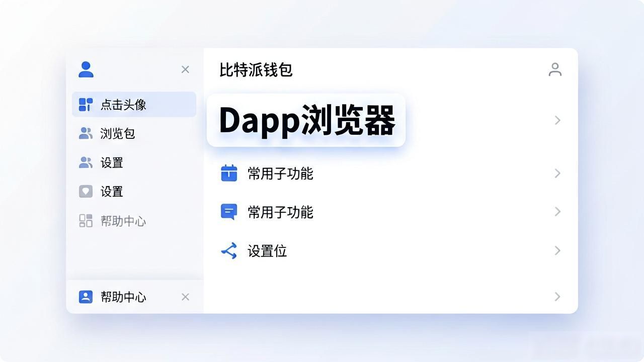644x362 pixels.
Task: Click the chat bubble icon of second 常用子功能
Action: coord(229,212)
